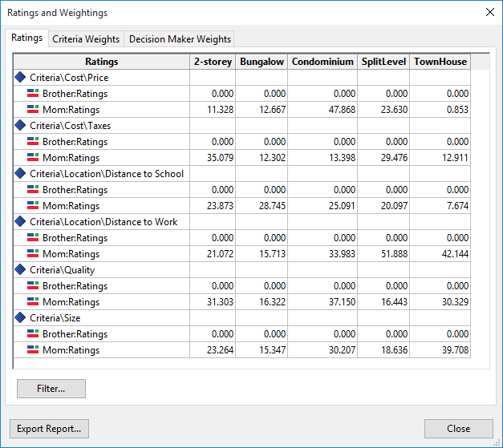The width and height of the screenshot is (503, 448).
Task: Click Mom:Ratings icon under Criteria\Size
Action: pos(33,350)
